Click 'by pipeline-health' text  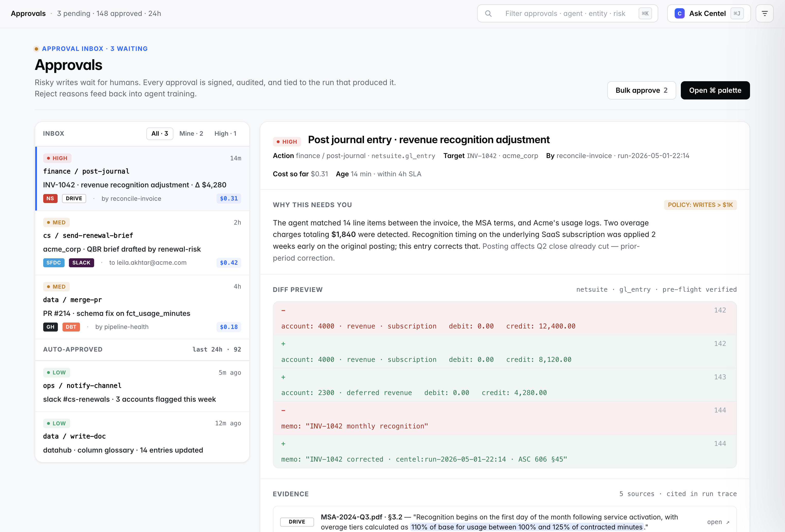pyautogui.click(x=122, y=327)
